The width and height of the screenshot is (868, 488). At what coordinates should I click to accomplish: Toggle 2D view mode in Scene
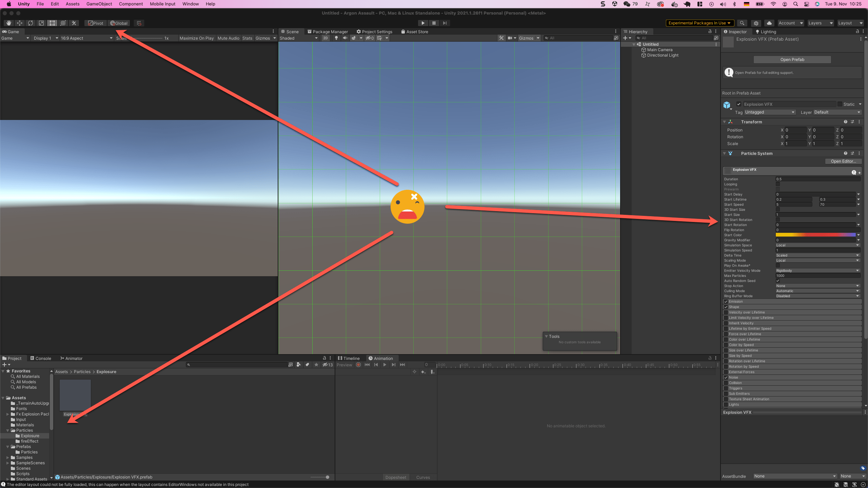[325, 38]
